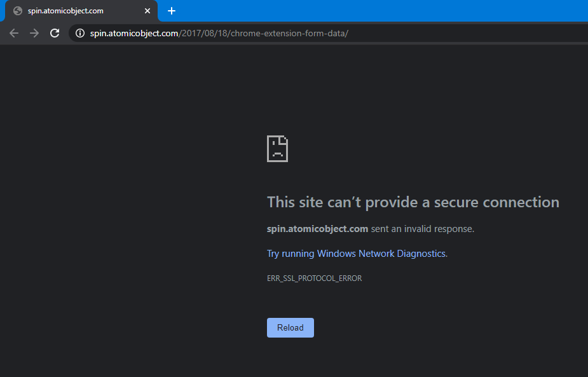Click the blue Reload button

point(291,327)
